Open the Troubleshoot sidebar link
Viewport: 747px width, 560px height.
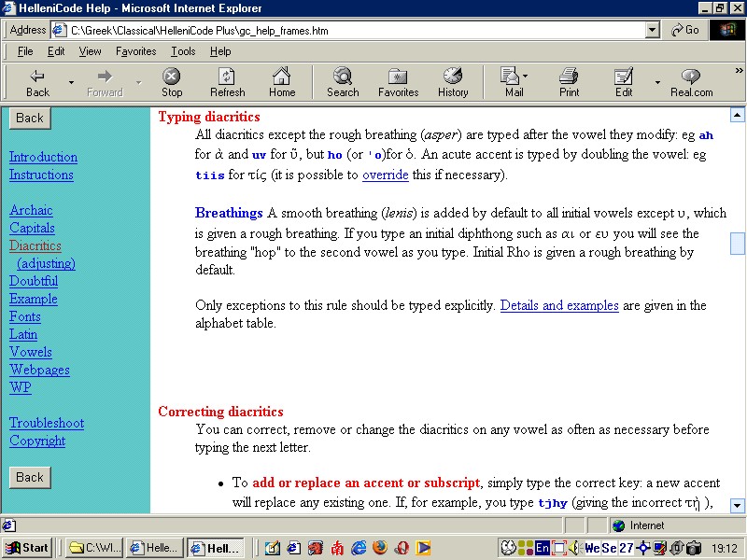[47, 423]
